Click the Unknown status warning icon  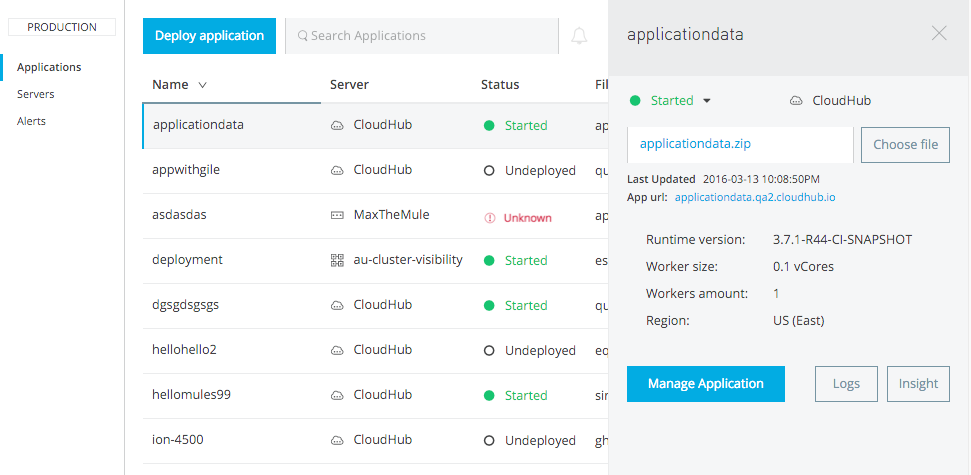click(x=489, y=218)
